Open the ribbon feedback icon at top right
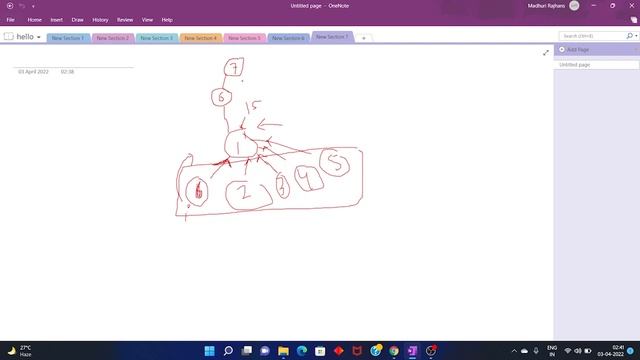Screen dimensions: 640x360 click(x=633, y=20)
